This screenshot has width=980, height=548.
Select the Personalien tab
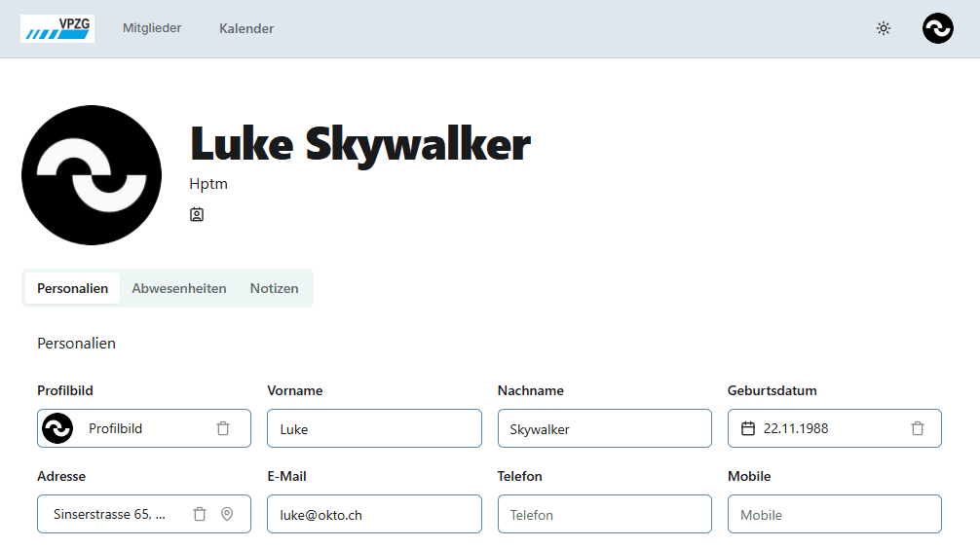pos(72,288)
